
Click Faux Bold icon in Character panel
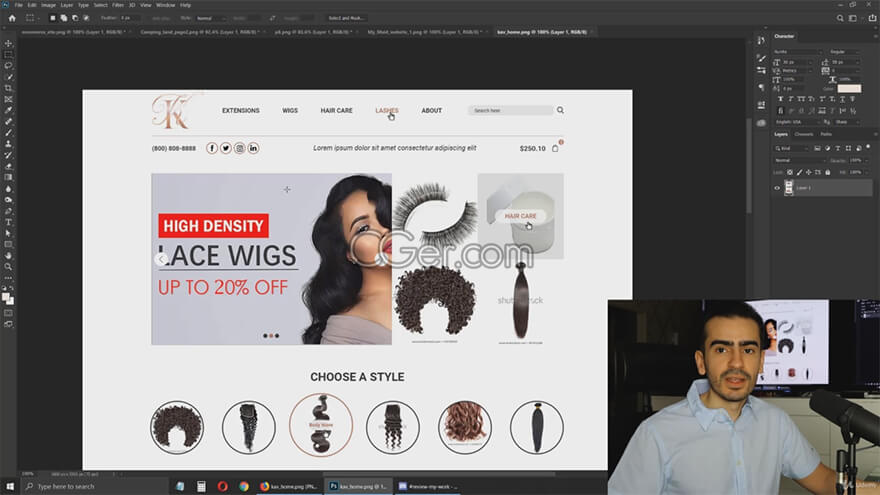click(780, 99)
